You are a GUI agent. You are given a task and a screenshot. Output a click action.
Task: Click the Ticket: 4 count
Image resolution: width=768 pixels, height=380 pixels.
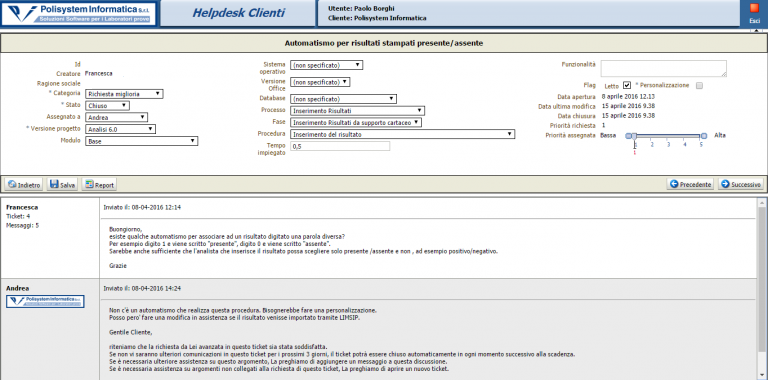18,216
